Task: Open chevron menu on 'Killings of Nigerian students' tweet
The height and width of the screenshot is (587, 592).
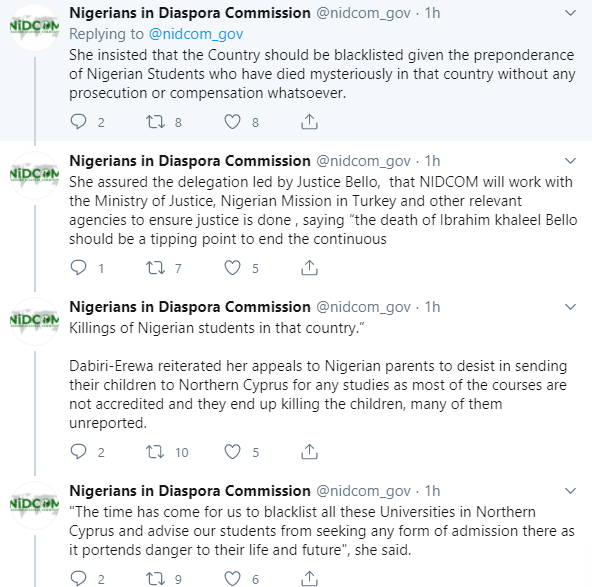Action: (570, 307)
